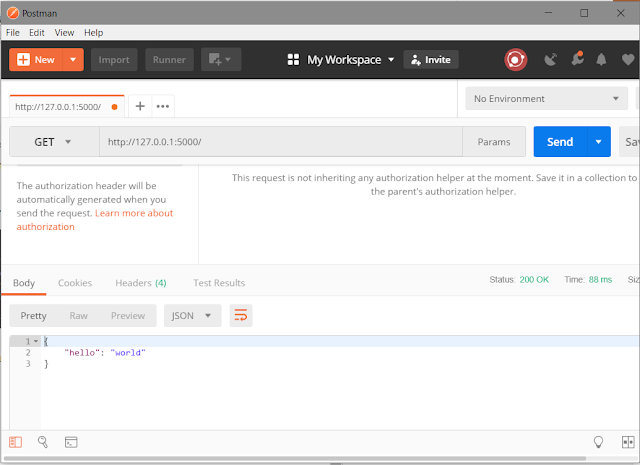Add a new request tab with plus
The image size is (640, 465).
click(x=140, y=106)
